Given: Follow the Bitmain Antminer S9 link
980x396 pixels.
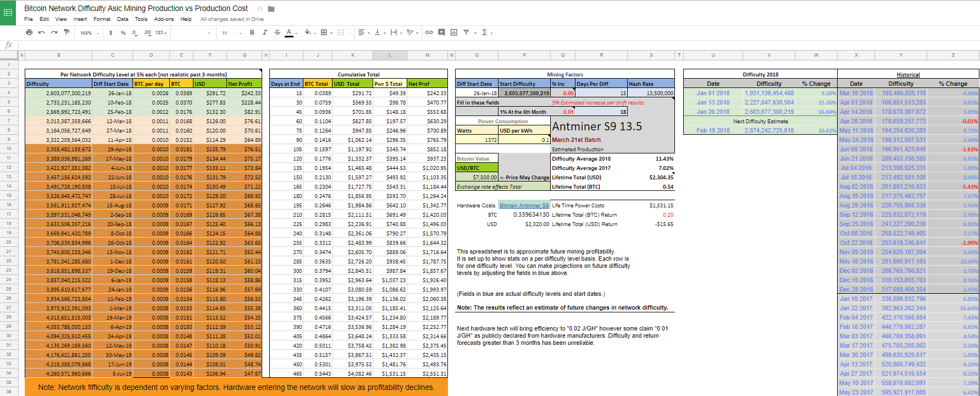Looking at the screenshot, I should pos(524,206).
